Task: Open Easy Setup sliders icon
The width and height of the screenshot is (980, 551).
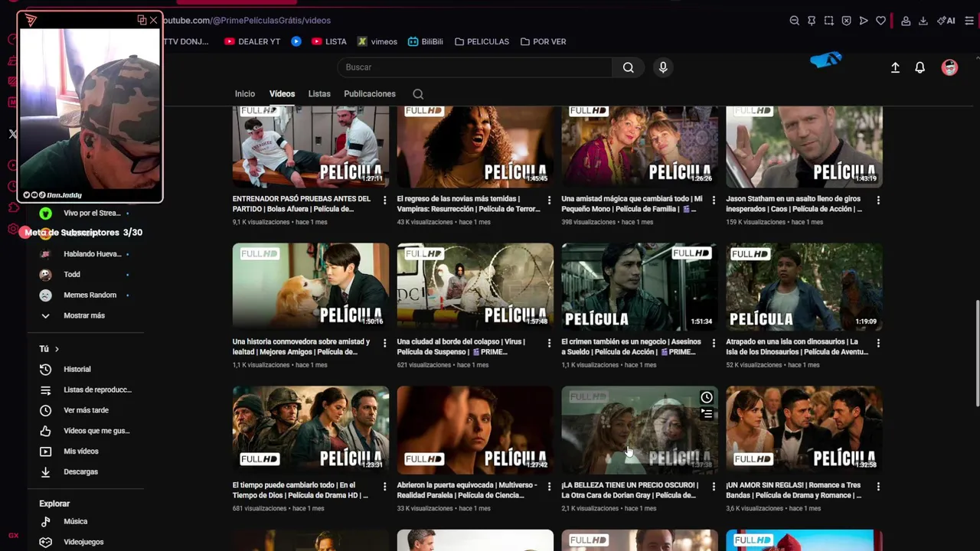Action: tap(970, 21)
